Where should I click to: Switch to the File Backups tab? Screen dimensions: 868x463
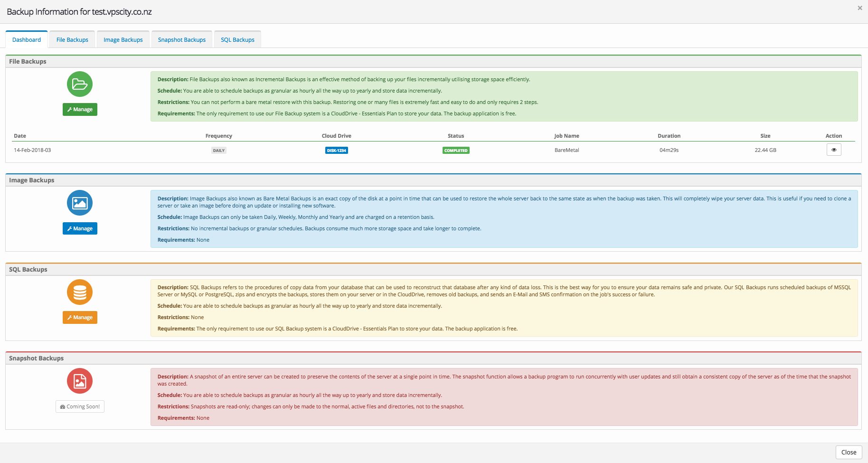click(72, 40)
